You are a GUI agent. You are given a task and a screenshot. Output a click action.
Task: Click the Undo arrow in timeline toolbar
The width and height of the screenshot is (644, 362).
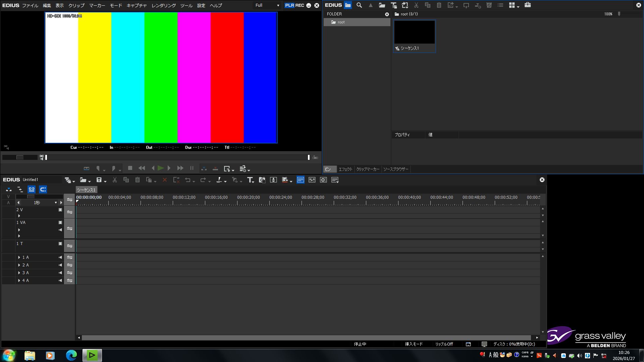(187, 180)
